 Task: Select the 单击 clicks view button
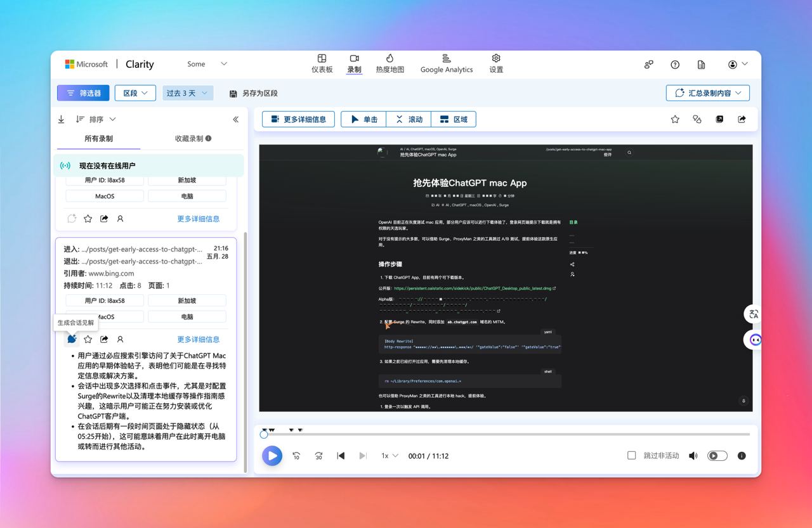[363, 119]
